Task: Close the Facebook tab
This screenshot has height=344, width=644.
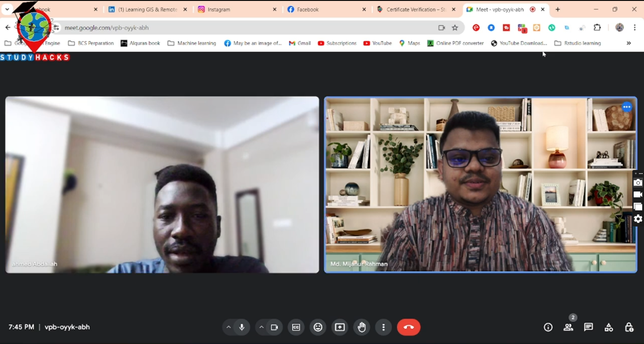Action: point(364,9)
